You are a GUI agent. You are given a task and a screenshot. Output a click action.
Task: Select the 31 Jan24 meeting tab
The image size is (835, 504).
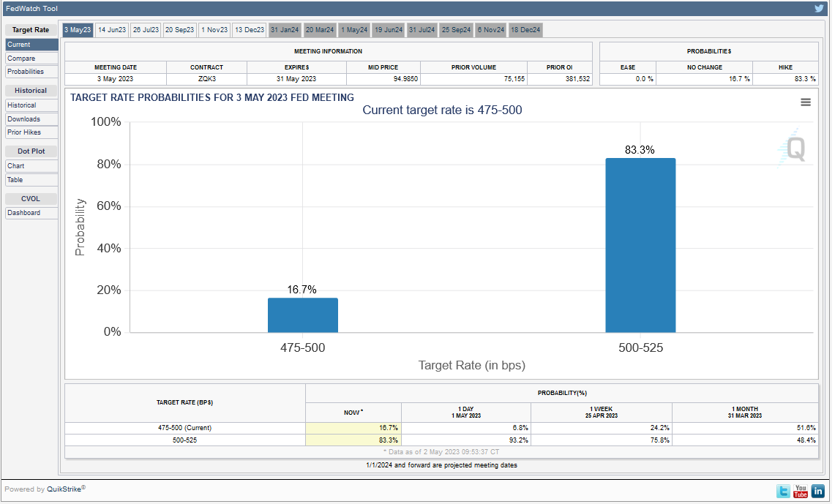(285, 30)
